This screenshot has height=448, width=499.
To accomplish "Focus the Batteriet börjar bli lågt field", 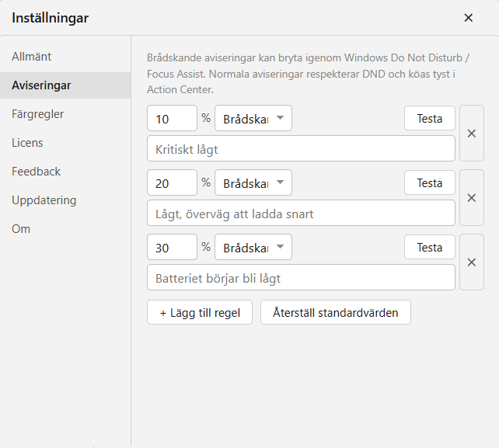I will pyautogui.click(x=301, y=277).
